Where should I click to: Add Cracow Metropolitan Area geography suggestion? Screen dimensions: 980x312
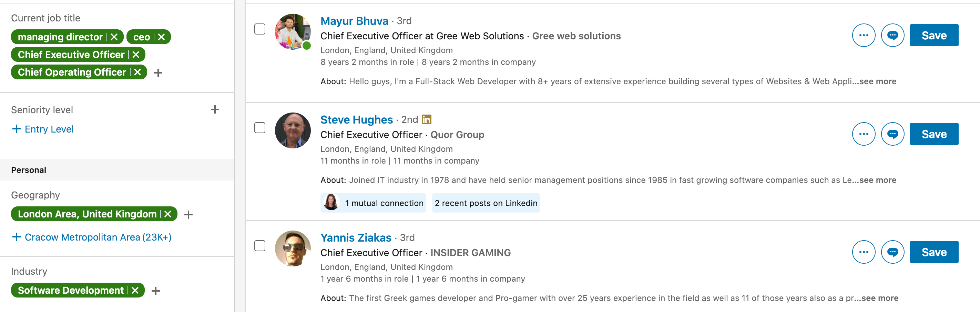click(x=92, y=237)
